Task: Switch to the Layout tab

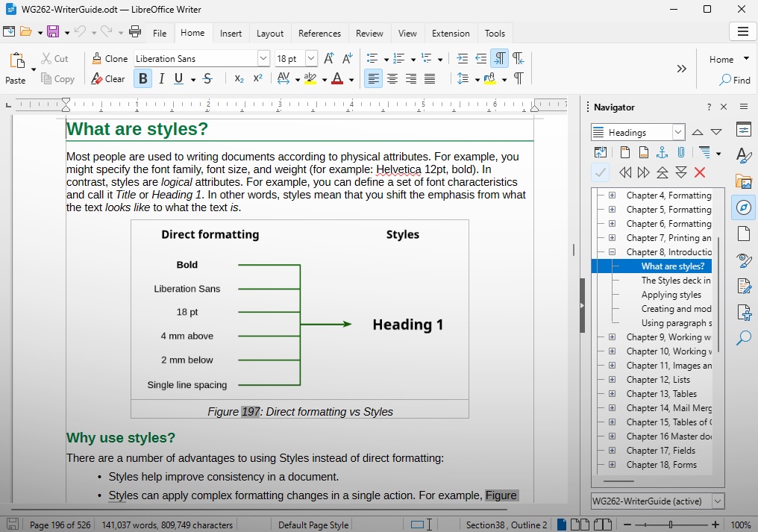Action: pyautogui.click(x=270, y=34)
